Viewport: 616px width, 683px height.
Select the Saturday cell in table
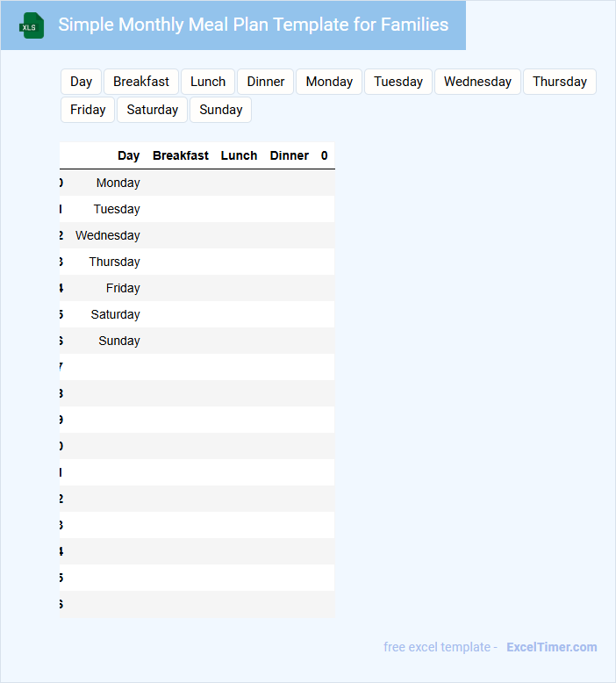point(115,314)
